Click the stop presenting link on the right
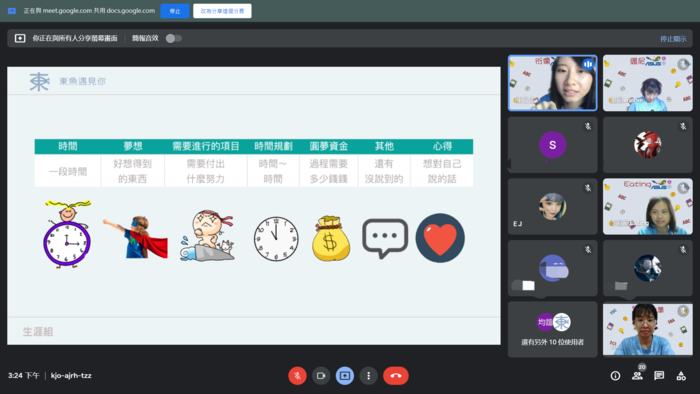 (x=673, y=39)
